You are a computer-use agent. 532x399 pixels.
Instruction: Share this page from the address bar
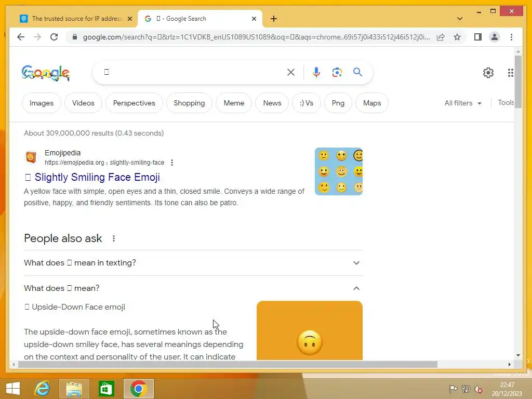[x=441, y=37]
